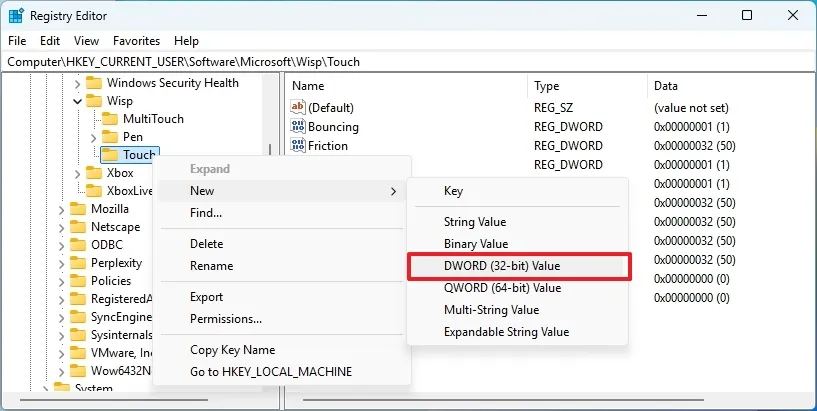Select String Value in New submenu
The image size is (817, 411).
pyautogui.click(x=475, y=222)
